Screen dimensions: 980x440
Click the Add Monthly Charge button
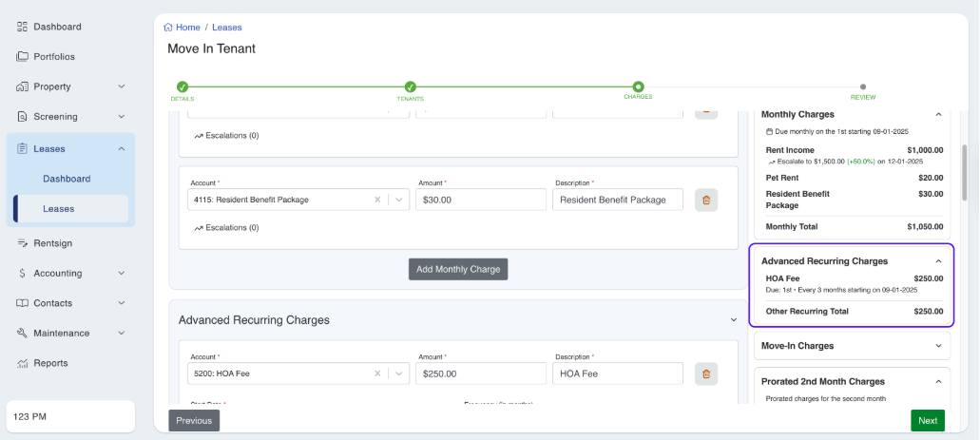458,269
